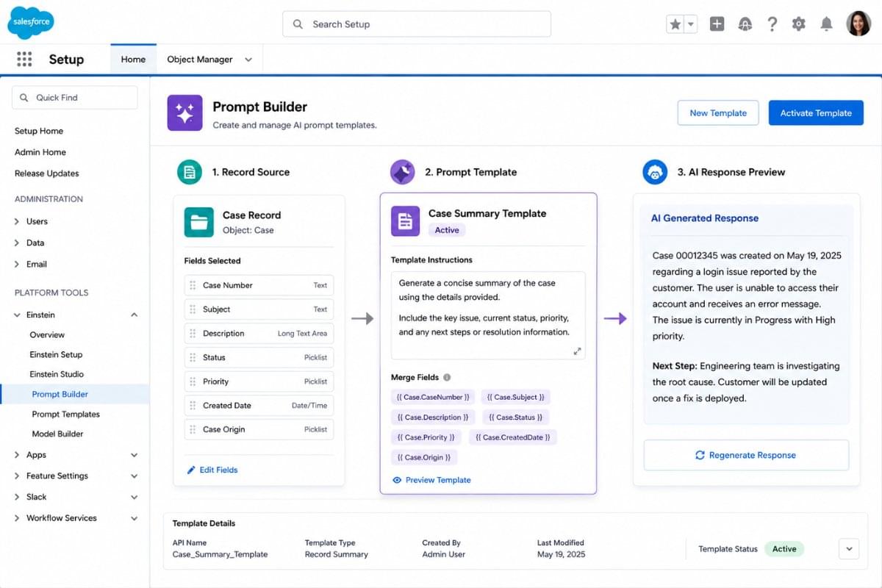Switch to the Object Manager tab
Viewport: 882px width, 588px height.
(x=200, y=60)
